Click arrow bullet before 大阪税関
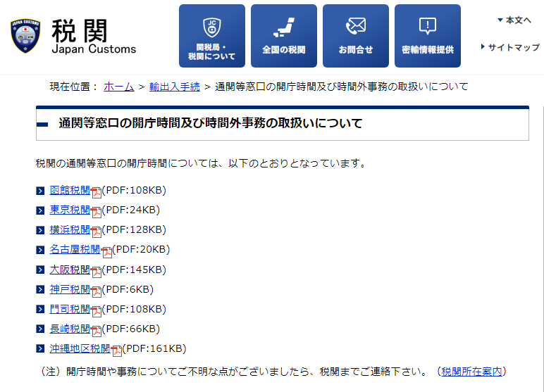 coord(40,270)
